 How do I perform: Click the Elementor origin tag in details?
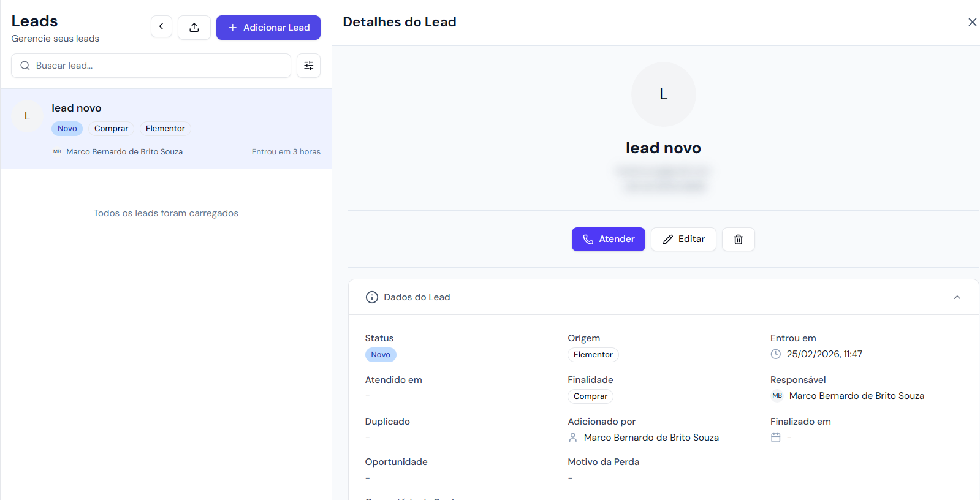pyautogui.click(x=593, y=355)
